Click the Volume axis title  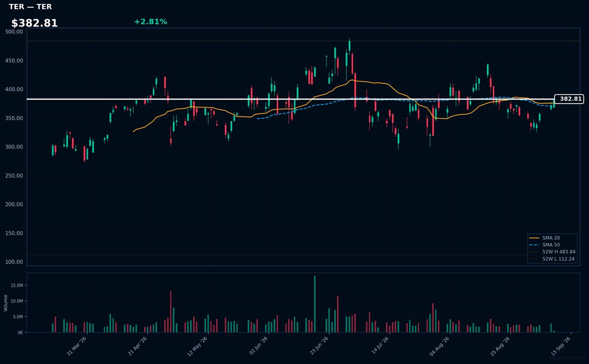click(x=6, y=303)
